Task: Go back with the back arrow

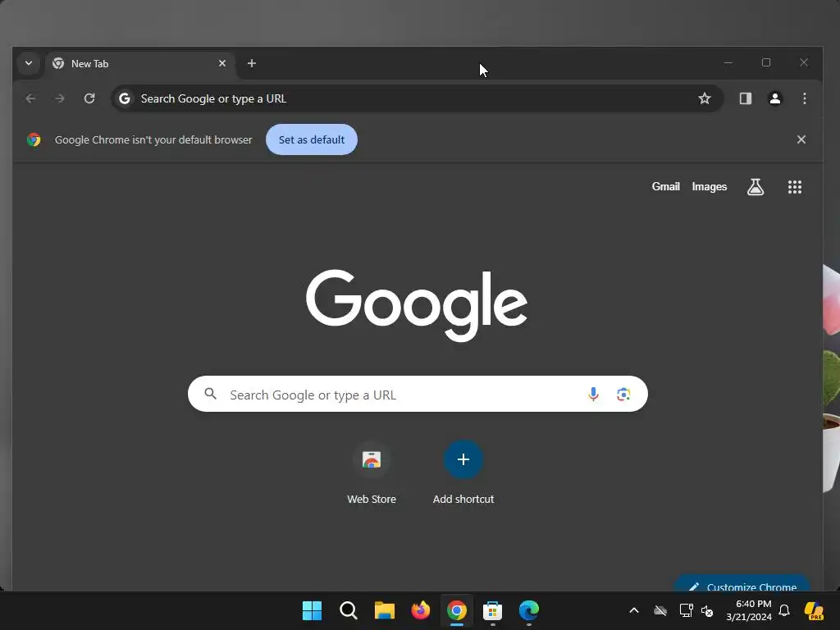Action: coord(31,98)
